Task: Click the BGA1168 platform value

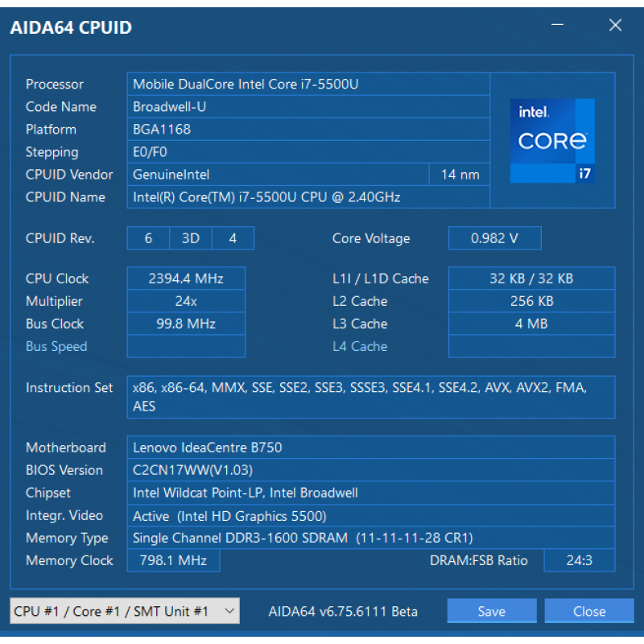Action: coord(308,130)
